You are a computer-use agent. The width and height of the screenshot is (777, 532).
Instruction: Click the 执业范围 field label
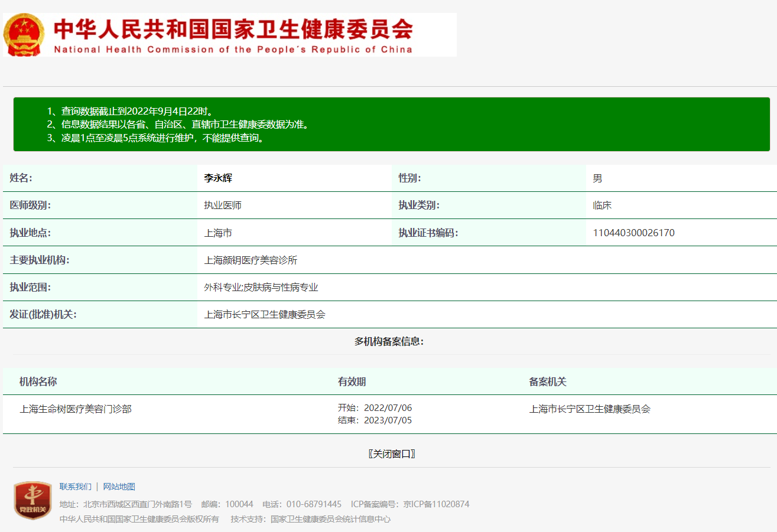point(31,286)
